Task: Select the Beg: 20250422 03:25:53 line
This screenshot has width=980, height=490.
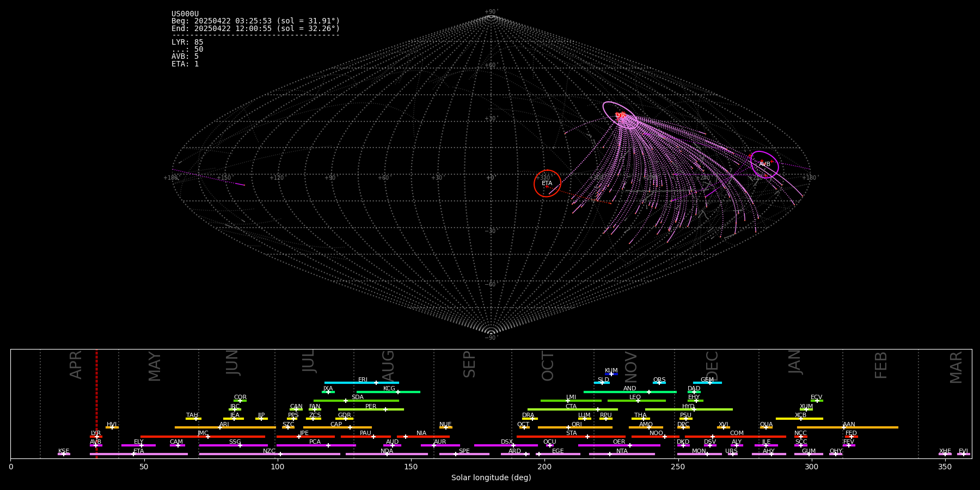Action: 255,21
